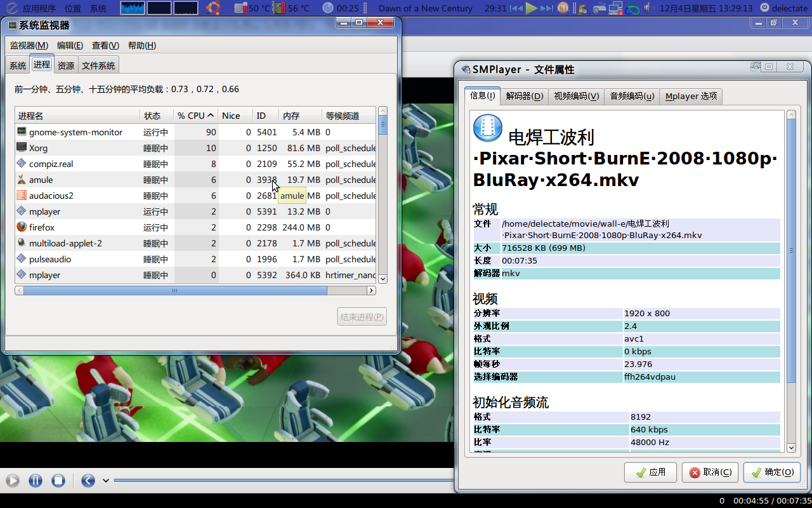This screenshot has height=508, width=812.
Task: Click keyboard input method tray icon
Action: tap(599, 8)
